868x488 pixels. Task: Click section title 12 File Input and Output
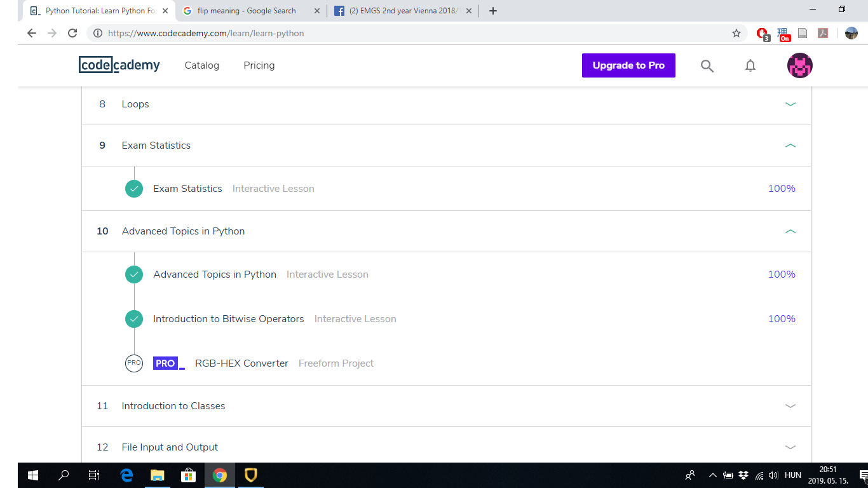[x=170, y=447]
